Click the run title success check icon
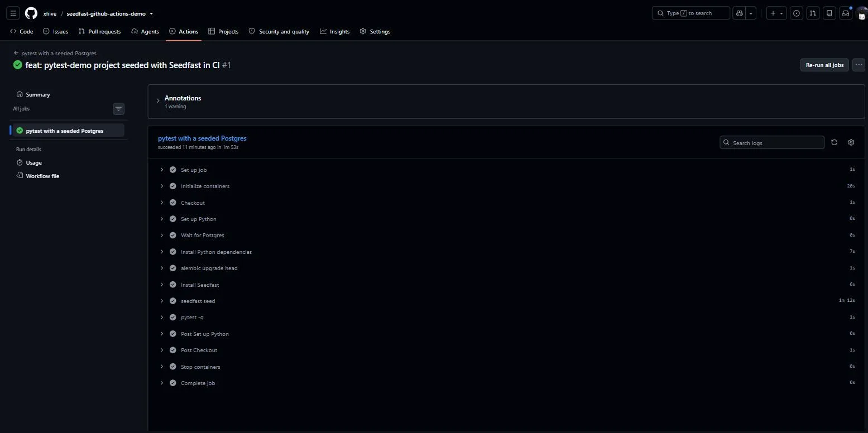The height and width of the screenshot is (433, 868). click(18, 65)
